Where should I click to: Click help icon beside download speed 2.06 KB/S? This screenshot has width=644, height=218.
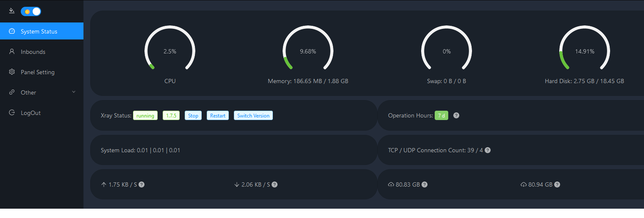275,184
